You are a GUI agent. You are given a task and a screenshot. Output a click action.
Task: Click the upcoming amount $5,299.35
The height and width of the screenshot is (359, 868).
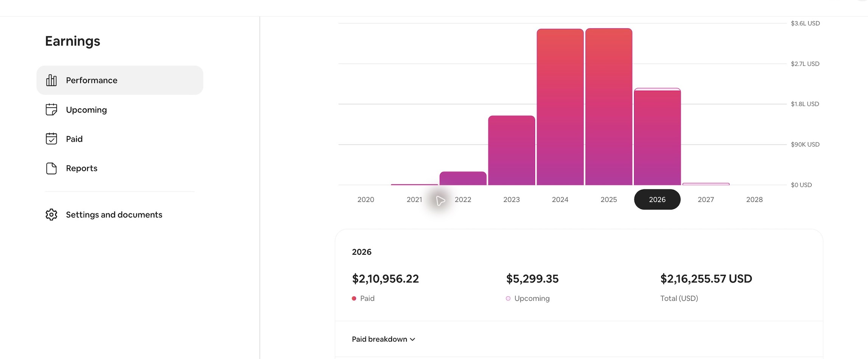point(532,279)
